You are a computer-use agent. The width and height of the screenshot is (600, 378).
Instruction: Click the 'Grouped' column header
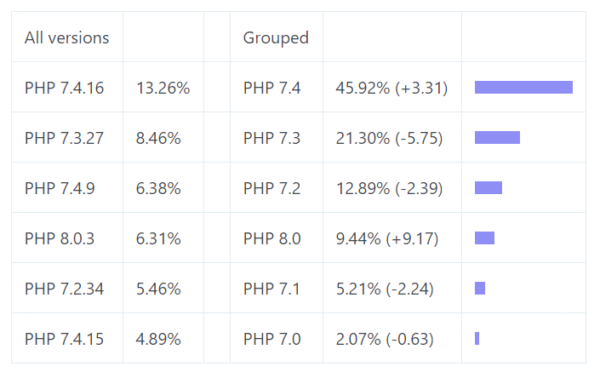276,38
